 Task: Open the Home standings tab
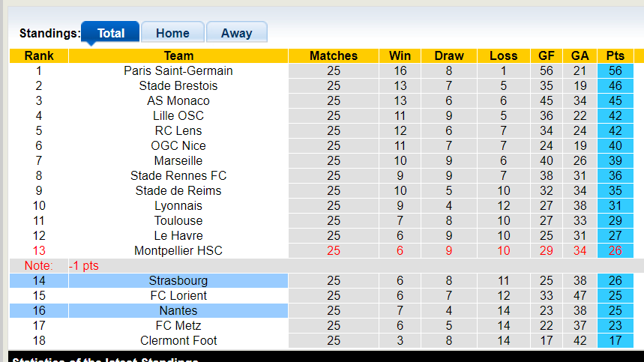[x=172, y=33]
